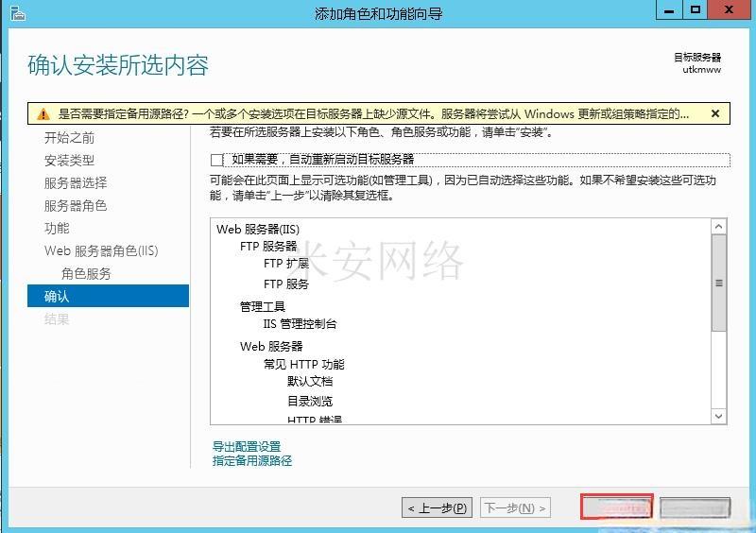Go to 服务器角色 step

click(x=76, y=205)
